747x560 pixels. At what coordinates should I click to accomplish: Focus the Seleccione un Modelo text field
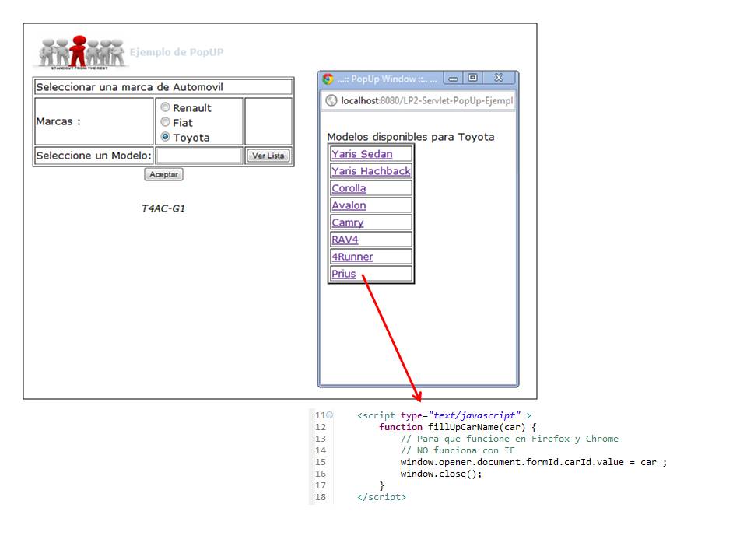pos(199,156)
